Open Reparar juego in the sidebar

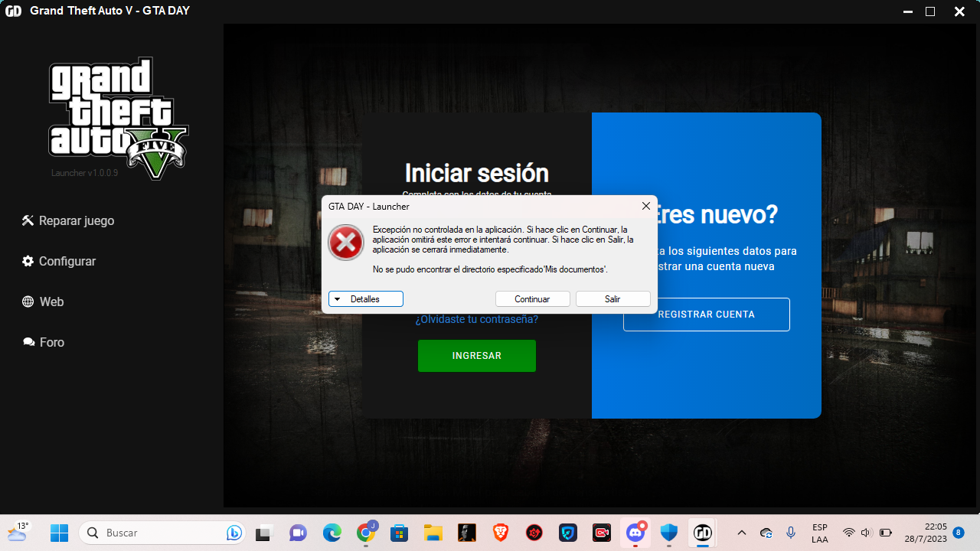(x=68, y=220)
